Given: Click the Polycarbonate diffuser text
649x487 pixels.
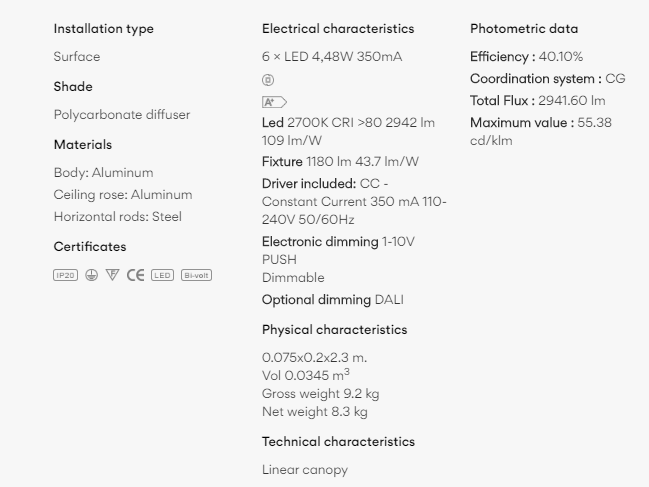Looking at the screenshot, I should point(122,115).
